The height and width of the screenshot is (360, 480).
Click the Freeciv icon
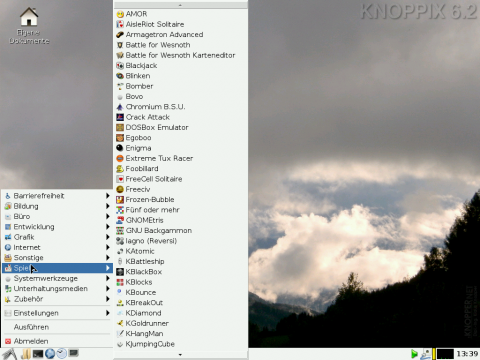[120, 190]
